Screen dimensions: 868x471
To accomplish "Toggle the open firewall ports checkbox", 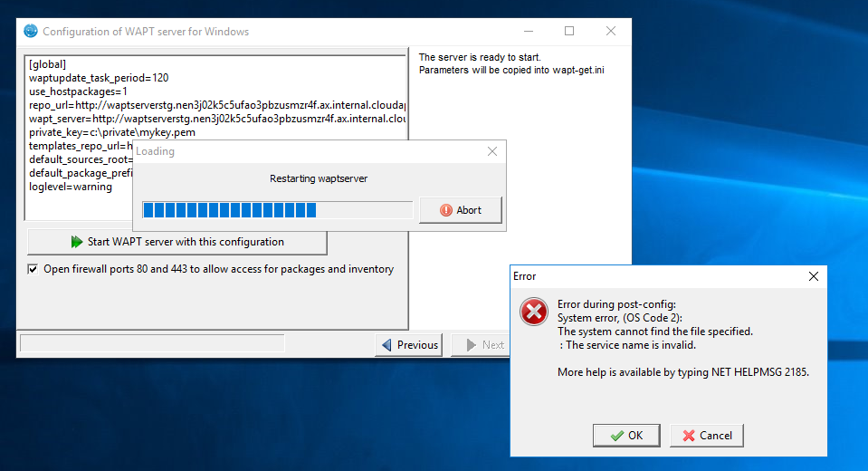I will pyautogui.click(x=33, y=269).
